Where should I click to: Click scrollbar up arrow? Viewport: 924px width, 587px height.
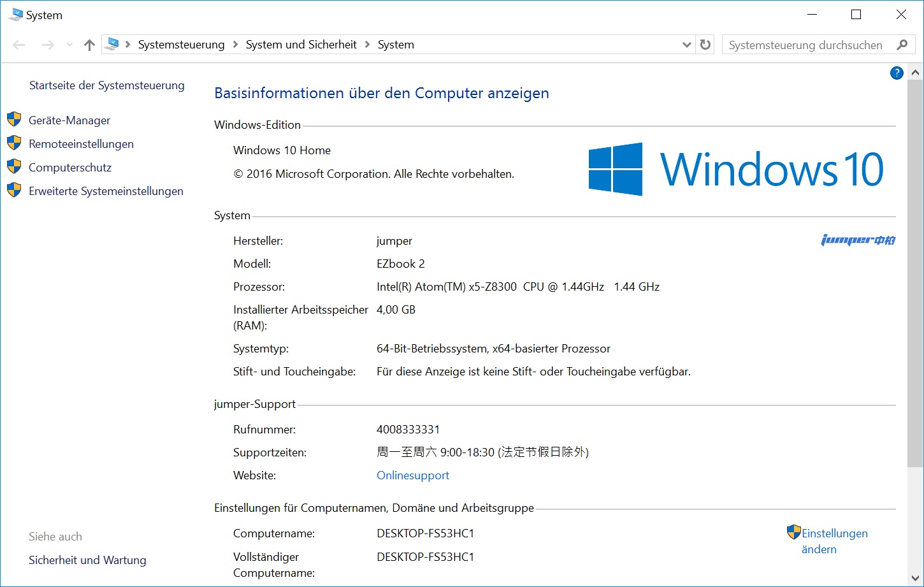[916, 73]
